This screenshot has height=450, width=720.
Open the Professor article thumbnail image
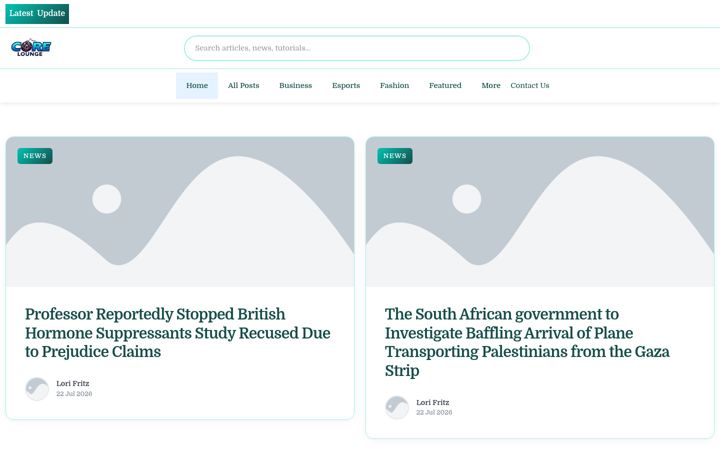(x=180, y=212)
